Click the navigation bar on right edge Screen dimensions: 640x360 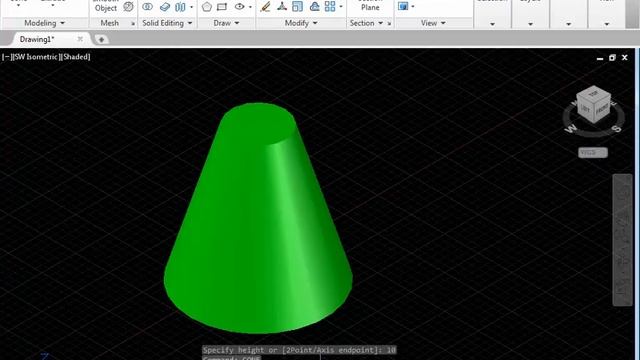[x=622, y=240]
